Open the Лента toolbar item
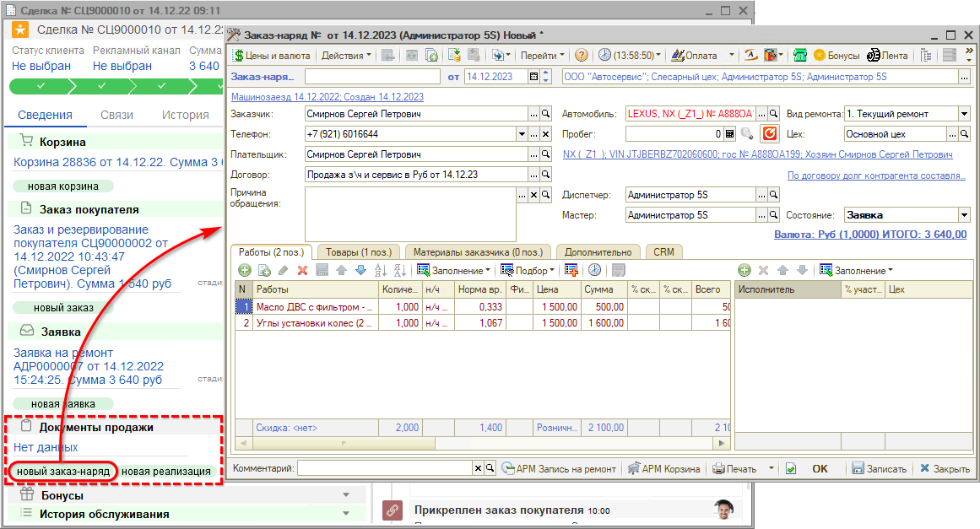The height and width of the screenshot is (529, 980). click(x=887, y=56)
